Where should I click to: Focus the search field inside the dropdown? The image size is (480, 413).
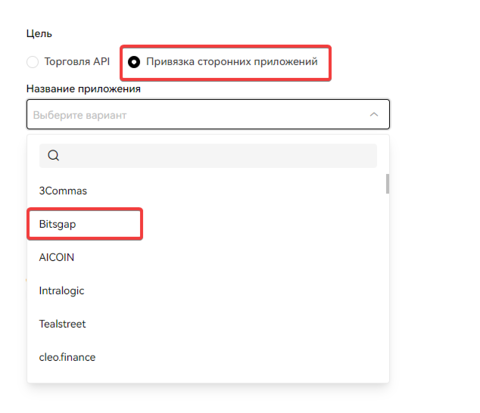pyautogui.click(x=208, y=156)
